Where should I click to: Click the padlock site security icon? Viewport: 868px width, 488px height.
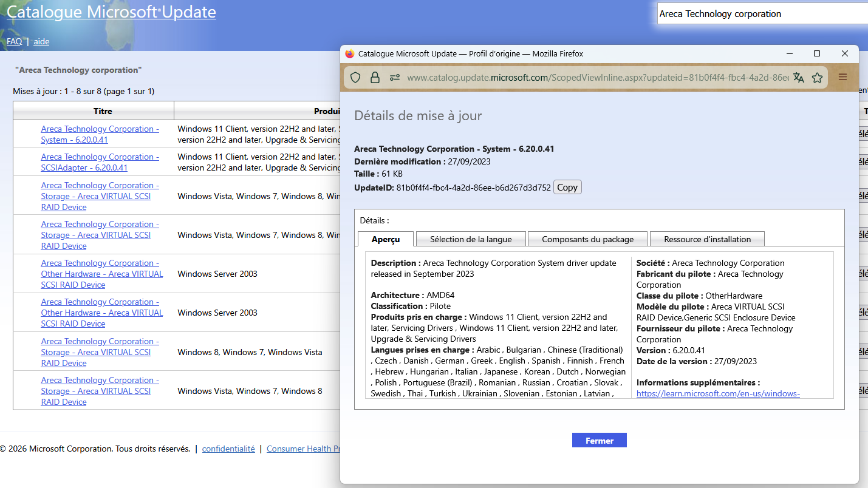click(x=375, y=78)
